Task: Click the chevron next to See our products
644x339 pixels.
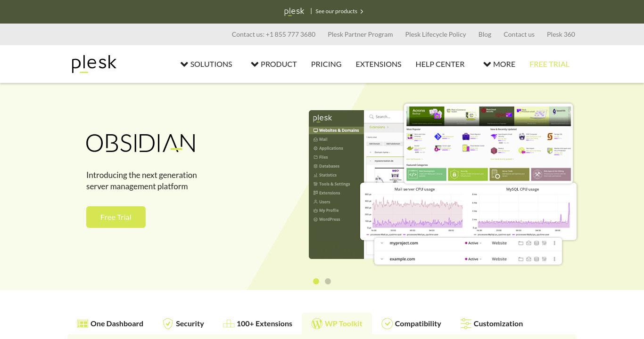Action: tap(362, 12)
